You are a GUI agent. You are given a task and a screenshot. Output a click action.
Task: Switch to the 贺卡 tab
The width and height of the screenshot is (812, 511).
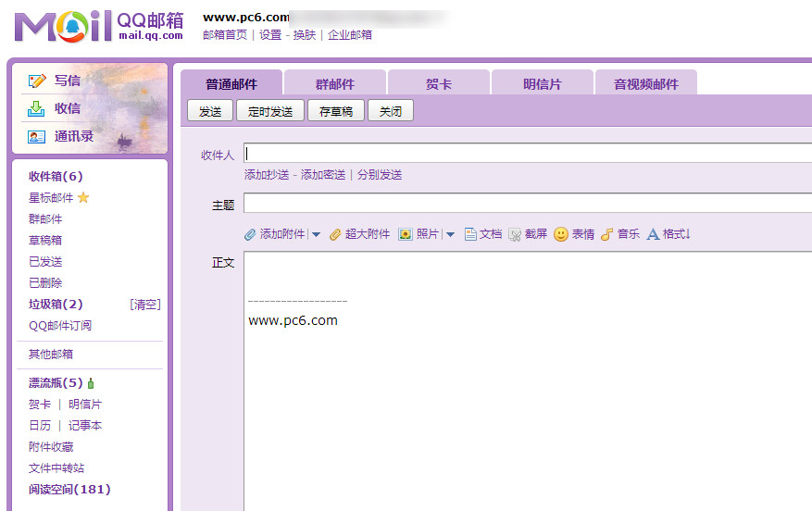[x=439, y=84]
